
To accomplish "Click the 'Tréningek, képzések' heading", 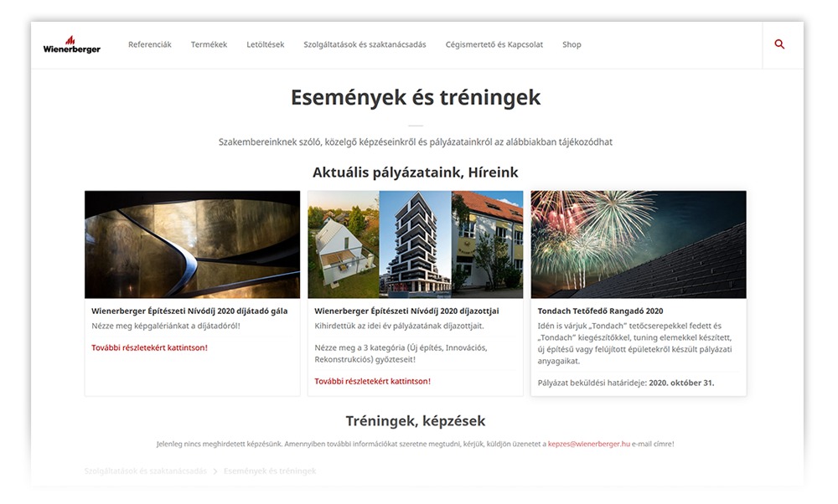I will [416, 421].
